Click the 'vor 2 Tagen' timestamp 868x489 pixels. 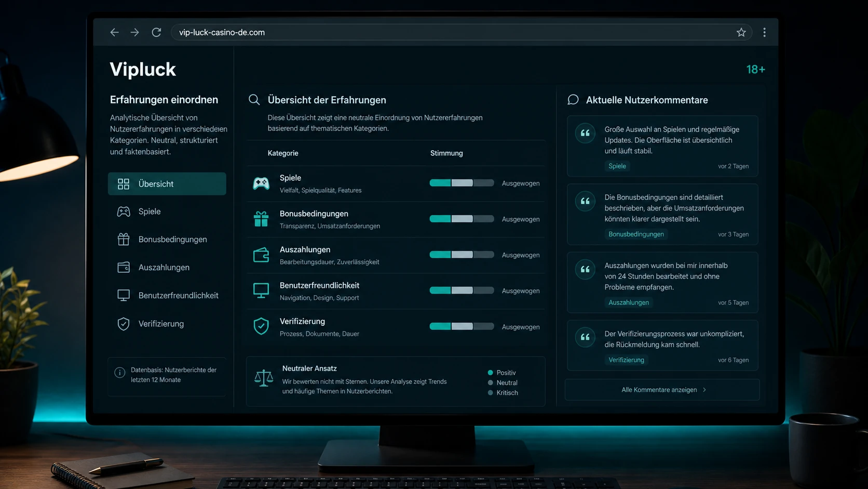tap(733, 166)
